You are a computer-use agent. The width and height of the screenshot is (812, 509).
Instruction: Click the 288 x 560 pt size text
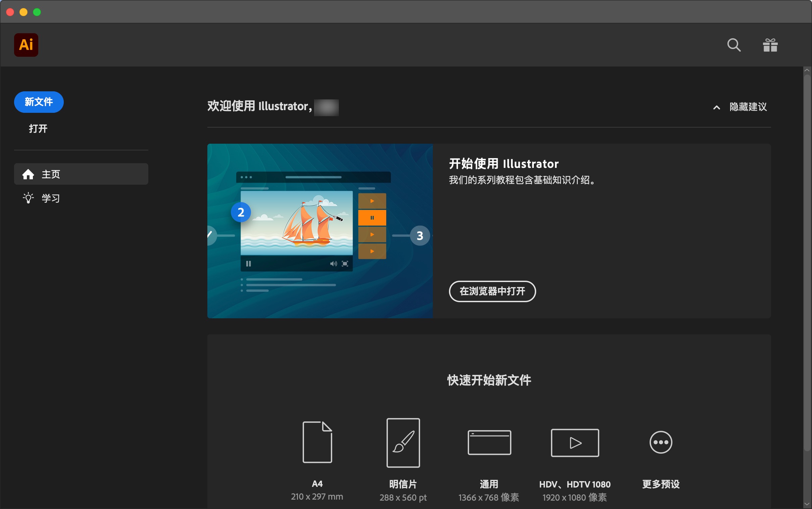coord(403,497)
